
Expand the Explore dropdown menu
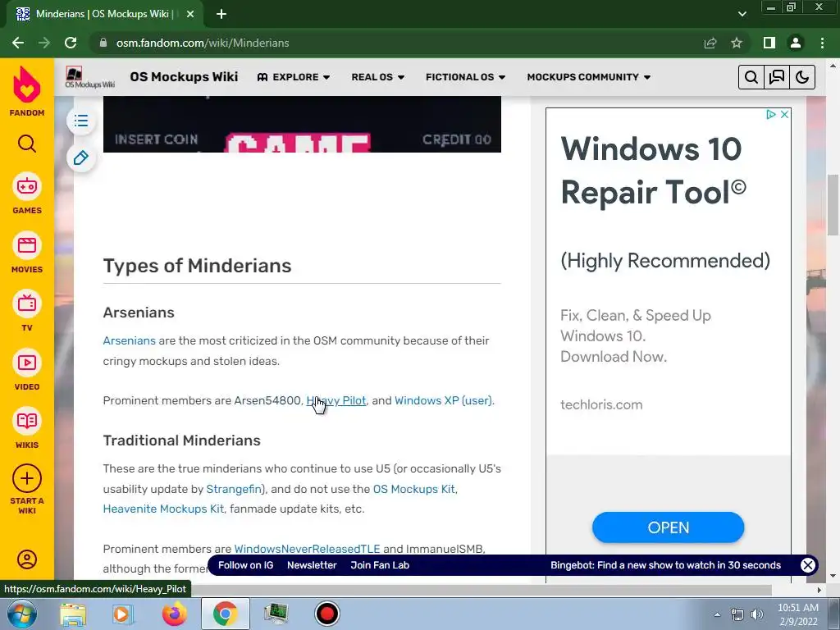click(x=294, y=77)
